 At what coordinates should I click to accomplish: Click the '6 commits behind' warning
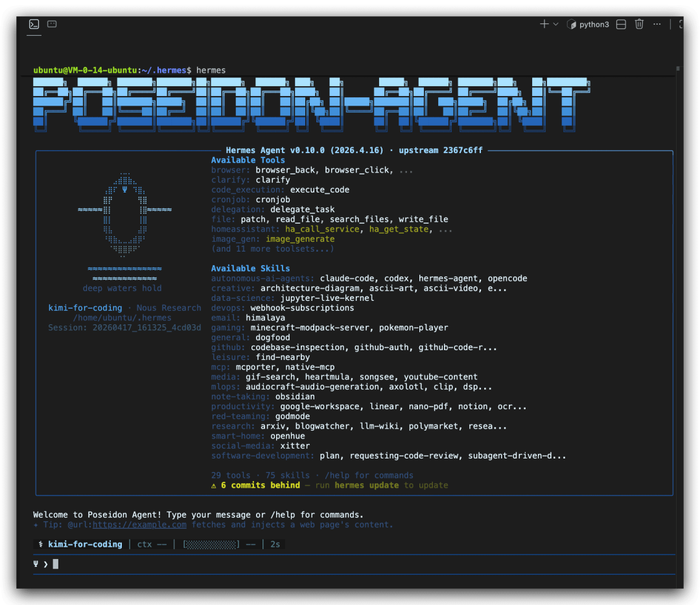[261, 485]
